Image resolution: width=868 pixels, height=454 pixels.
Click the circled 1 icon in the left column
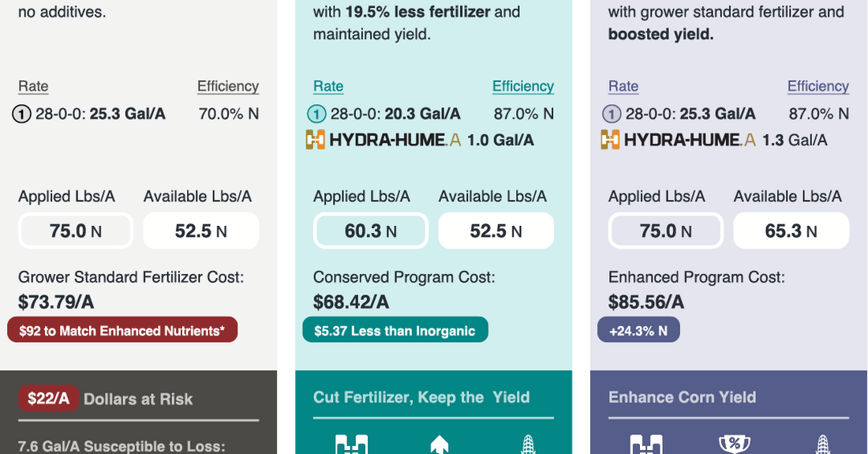point(21,114)
